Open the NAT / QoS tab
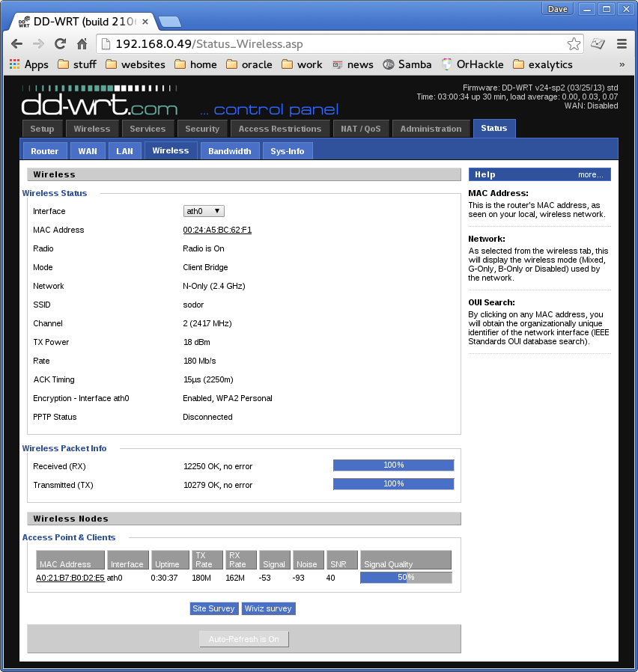Viewport: 638px width, 672px height. tap(361, 129)
